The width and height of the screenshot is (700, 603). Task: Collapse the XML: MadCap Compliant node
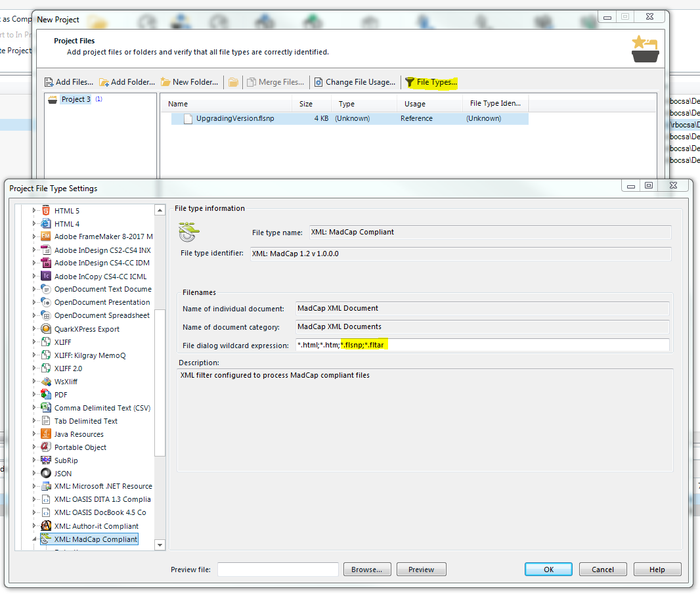pyautogui.click(x=34, y=539)
